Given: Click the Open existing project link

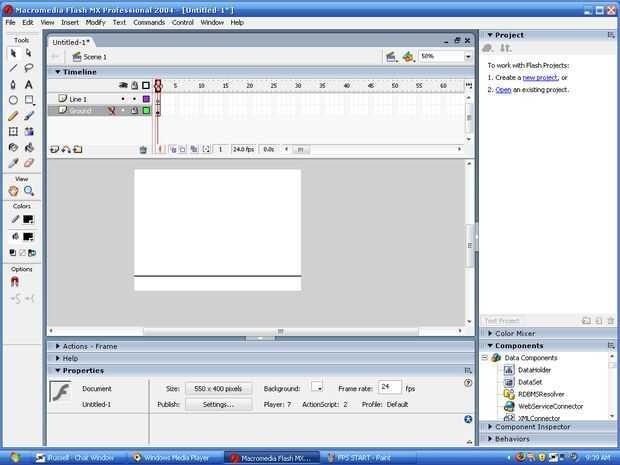Looking at the screenshot, I should [x=503, y=90].
